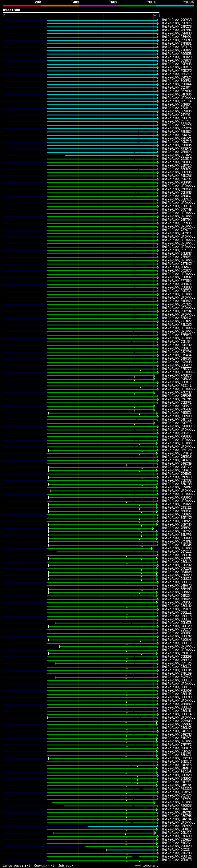Select label UniRef100_Q567N5
Image resolution: width=197 pixels, height=868 pixels.
point(177,399)
